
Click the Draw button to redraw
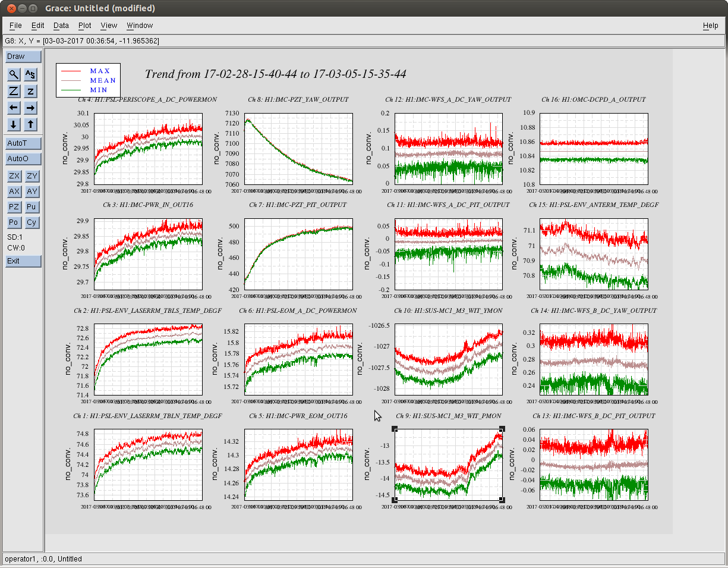[x=24, y=57]
